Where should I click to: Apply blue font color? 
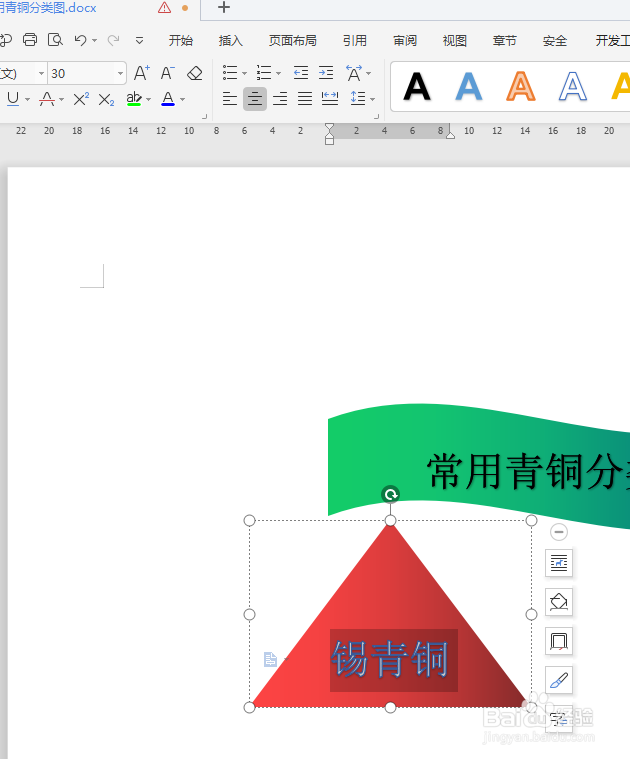coord(168,99)
